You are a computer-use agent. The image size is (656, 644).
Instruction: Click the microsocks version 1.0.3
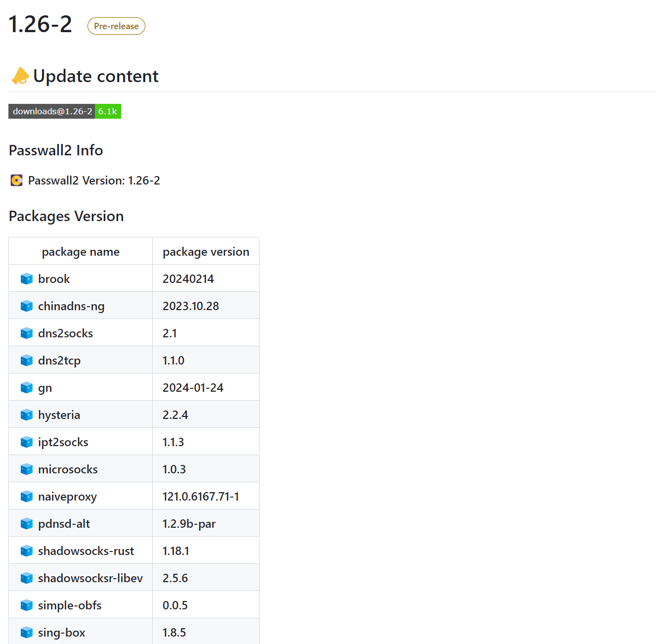[175, 469]
